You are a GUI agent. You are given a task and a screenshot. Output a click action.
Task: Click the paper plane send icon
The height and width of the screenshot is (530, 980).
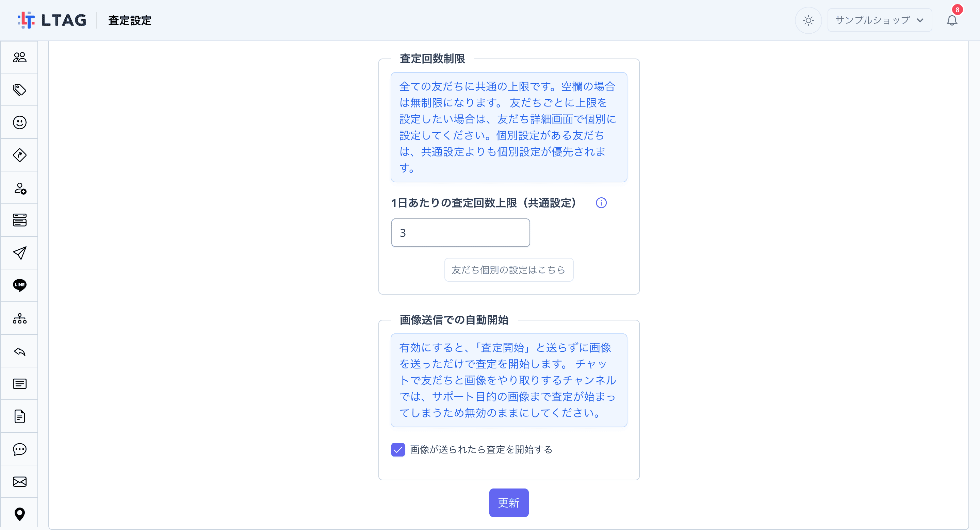(19, 253)
